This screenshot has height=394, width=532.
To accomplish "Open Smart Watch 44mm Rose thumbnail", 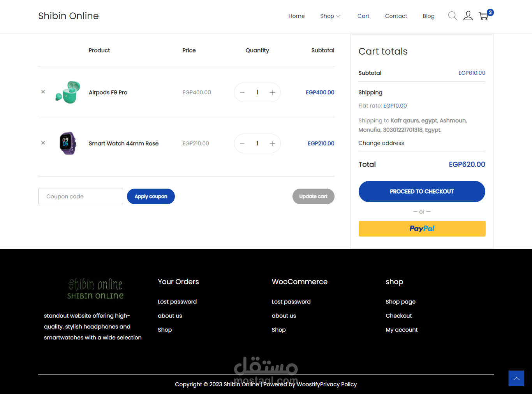I will pyautogui.click(x=68, y=143).
